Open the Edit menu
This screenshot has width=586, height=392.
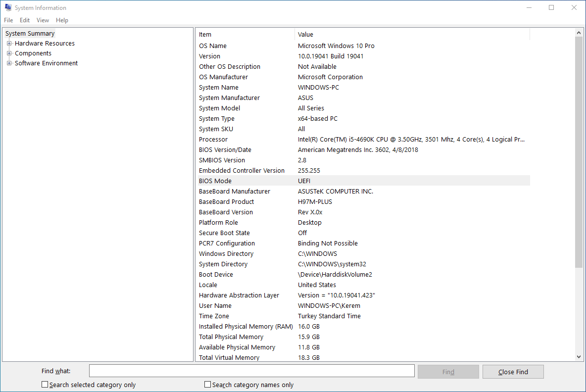coord(25,20)
